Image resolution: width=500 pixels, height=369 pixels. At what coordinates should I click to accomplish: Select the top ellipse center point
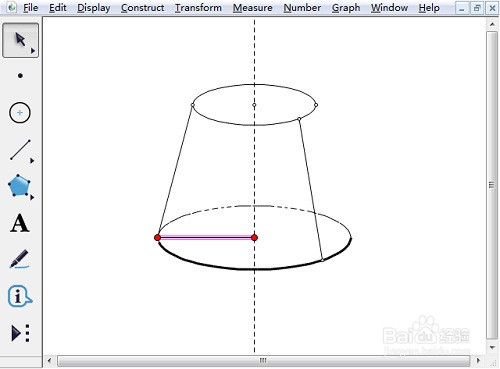[254, 105]
